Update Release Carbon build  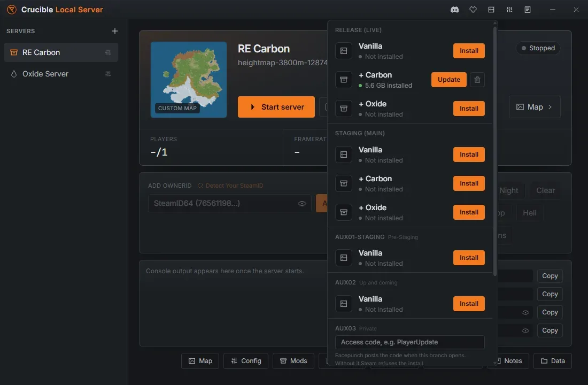[x=449, y=80]
